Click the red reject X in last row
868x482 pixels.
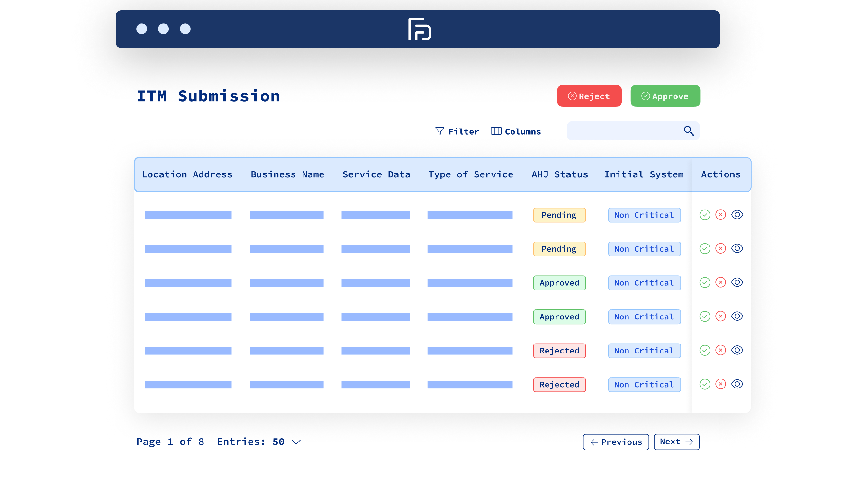point(720,384)
